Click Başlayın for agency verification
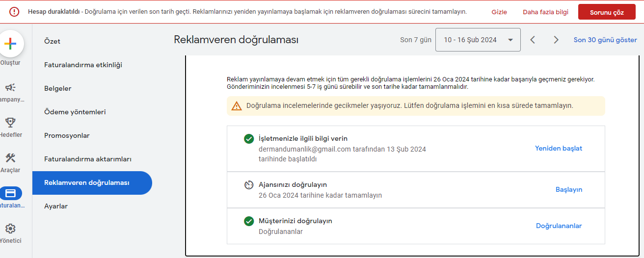This screenshot has width=644, height=258. click(x=569, y=189)
